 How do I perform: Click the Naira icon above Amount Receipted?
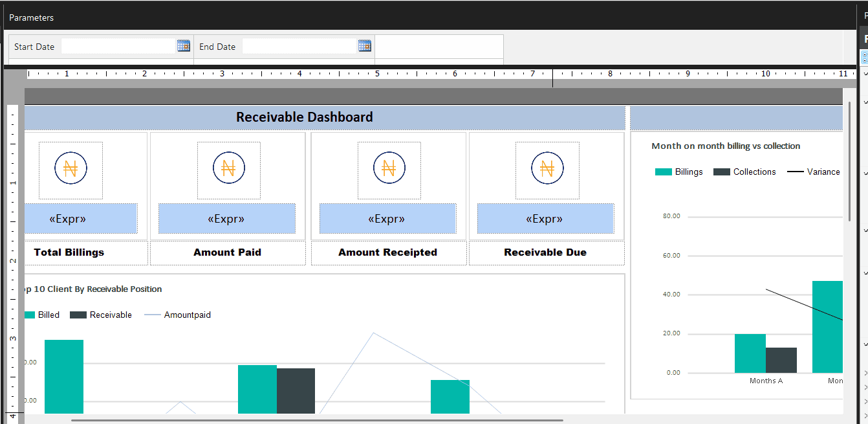pos(389,169)
